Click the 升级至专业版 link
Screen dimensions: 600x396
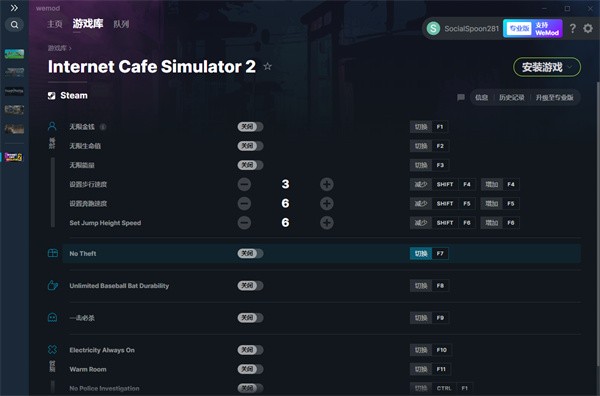(x=554, y=98)
